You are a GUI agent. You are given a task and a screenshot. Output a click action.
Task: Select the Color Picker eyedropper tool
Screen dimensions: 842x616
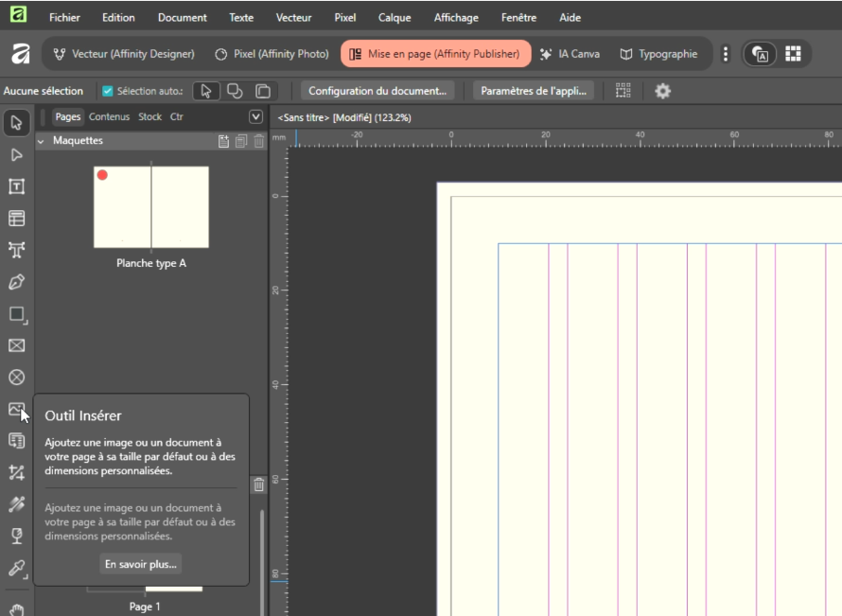click(16, 569)
